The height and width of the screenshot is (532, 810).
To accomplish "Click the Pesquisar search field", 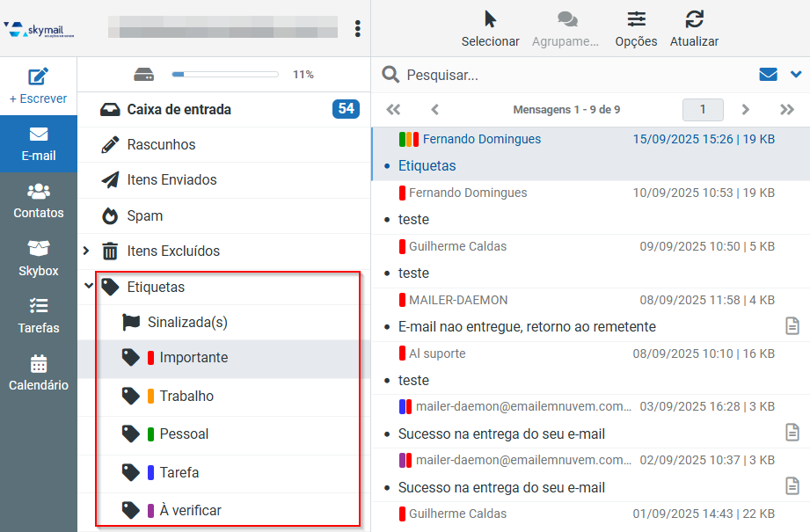I will click(568, 75).
